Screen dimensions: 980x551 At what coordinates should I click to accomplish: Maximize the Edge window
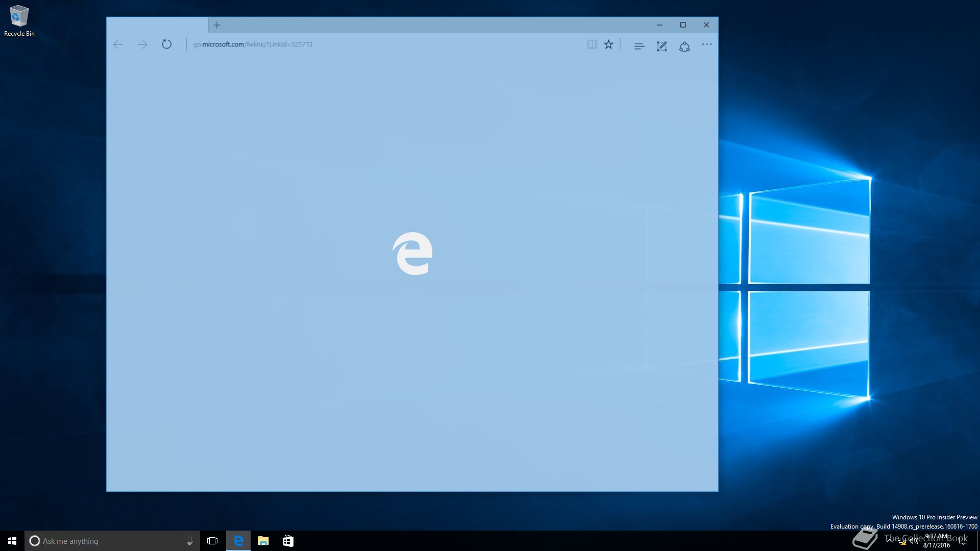click(683, 25)
